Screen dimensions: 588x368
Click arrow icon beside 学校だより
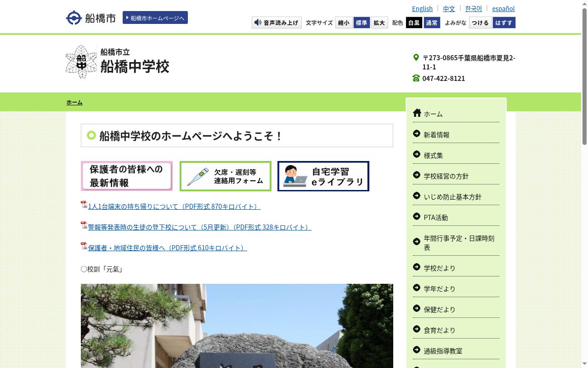click(417, 267)
